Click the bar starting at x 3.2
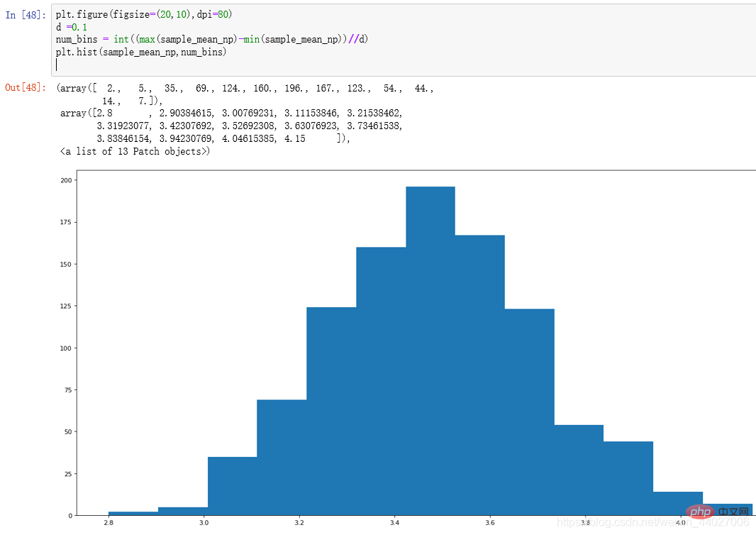Viewport: 756px width, 535px height. (x=331, y=412)
